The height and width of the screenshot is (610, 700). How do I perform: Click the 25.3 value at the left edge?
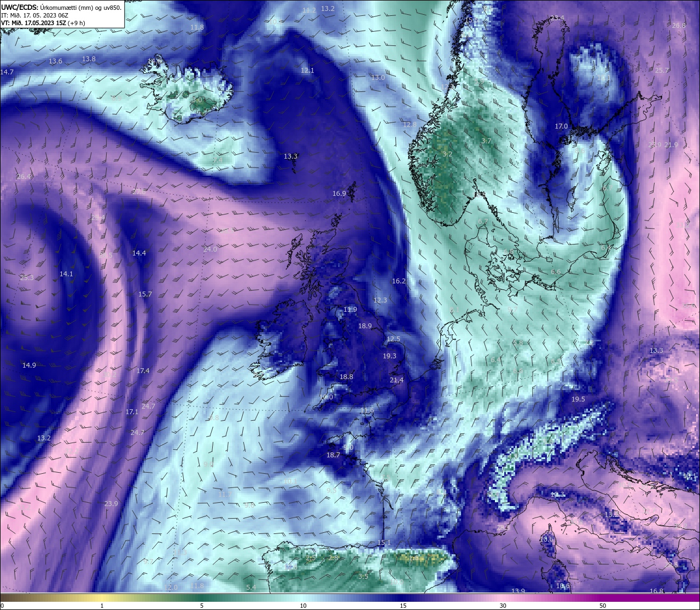[x=26, y=278]
